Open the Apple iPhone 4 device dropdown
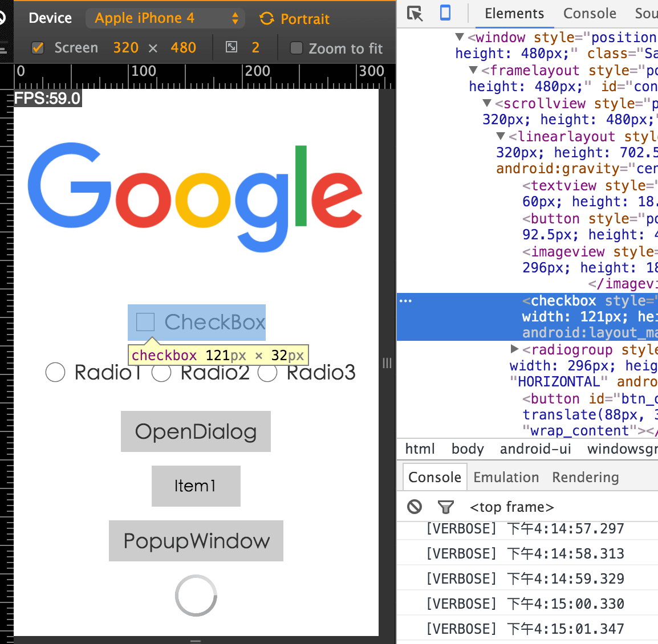This screenshot has width=658, height=644. coord(166,18)
